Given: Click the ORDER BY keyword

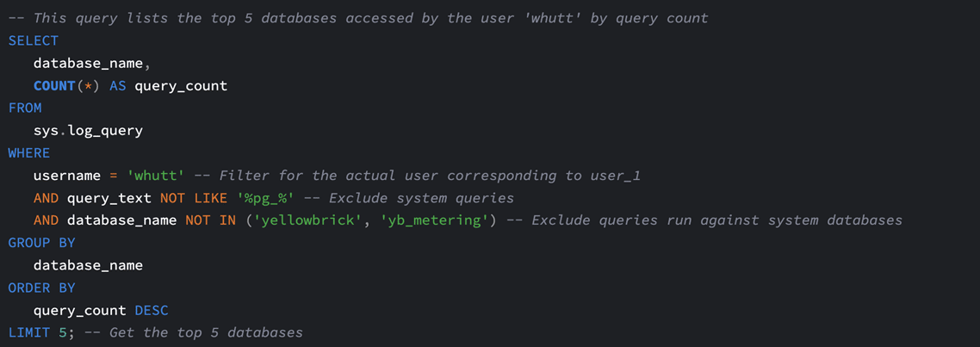Looking at the screenshot, I should (x=41, y=288).
